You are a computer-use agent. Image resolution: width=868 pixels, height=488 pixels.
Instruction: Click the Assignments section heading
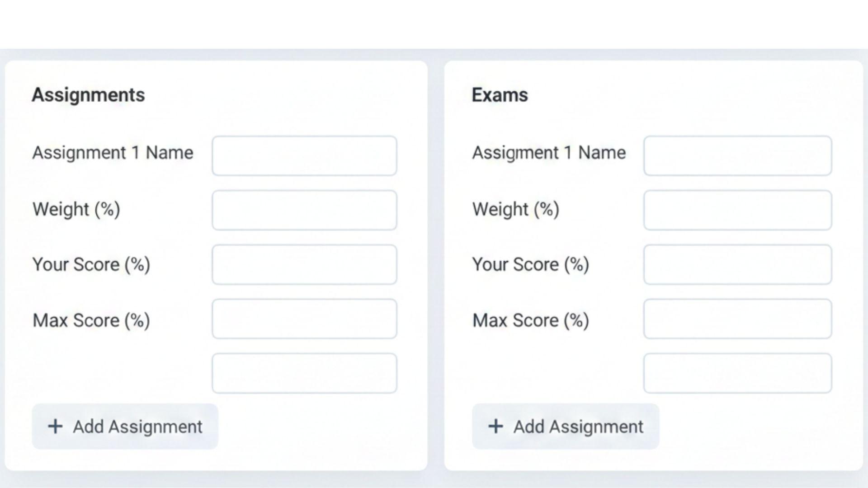(x=88, y=94)
